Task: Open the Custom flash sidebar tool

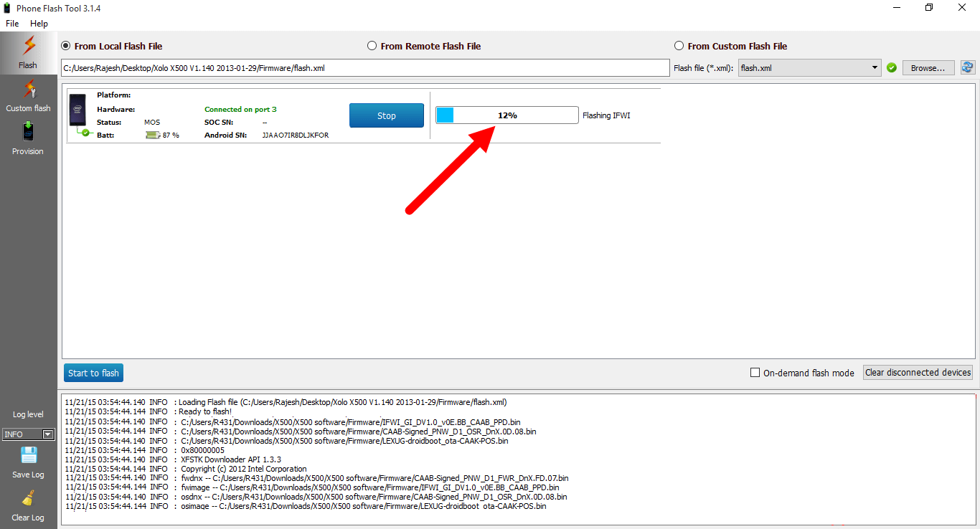Action: click(x=28, y=96)
